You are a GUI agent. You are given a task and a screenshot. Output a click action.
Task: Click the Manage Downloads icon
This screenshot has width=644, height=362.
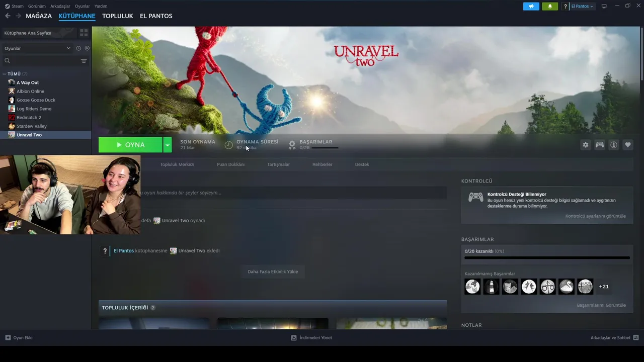point(294,338)
